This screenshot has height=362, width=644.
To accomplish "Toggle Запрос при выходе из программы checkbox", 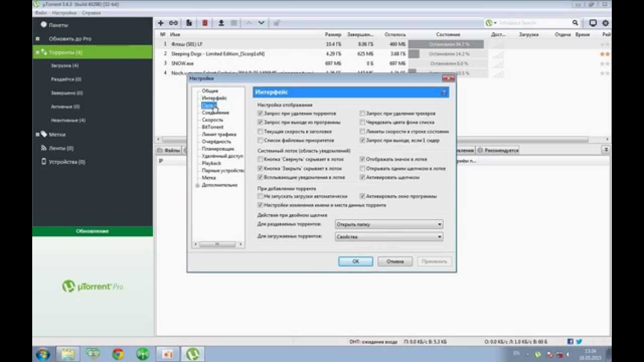I will point(260,122).
